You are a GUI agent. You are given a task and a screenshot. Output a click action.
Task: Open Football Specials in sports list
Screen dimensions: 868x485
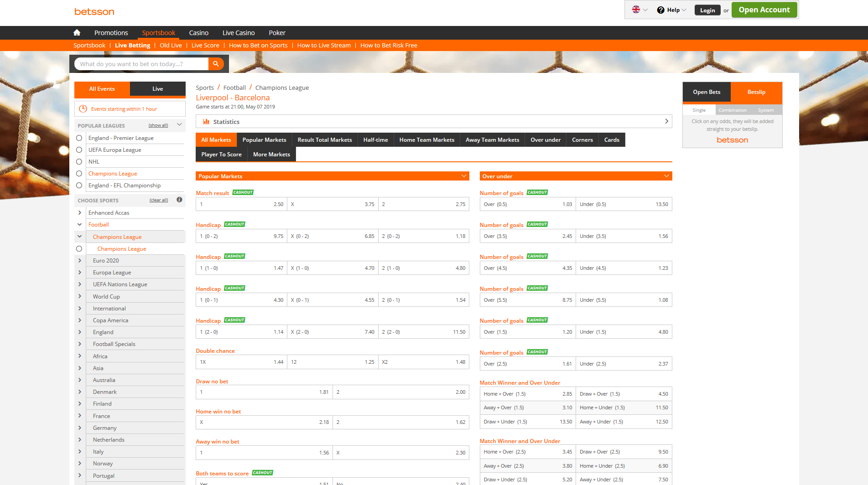pyautogui.click(x=114, y=344)
